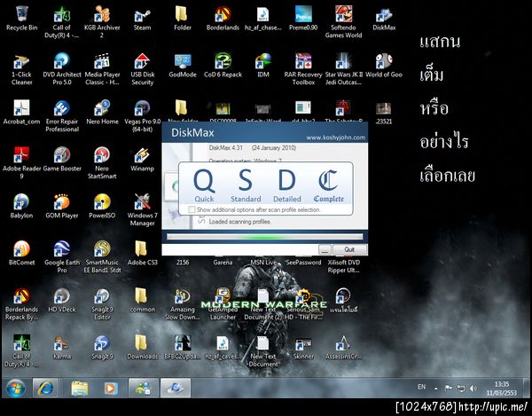Open the Recycle Bin desktop icon

[x=21, y=19]
